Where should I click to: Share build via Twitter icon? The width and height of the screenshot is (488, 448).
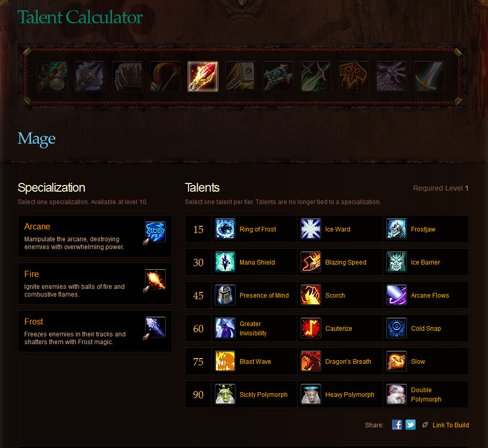coord(411,425)
